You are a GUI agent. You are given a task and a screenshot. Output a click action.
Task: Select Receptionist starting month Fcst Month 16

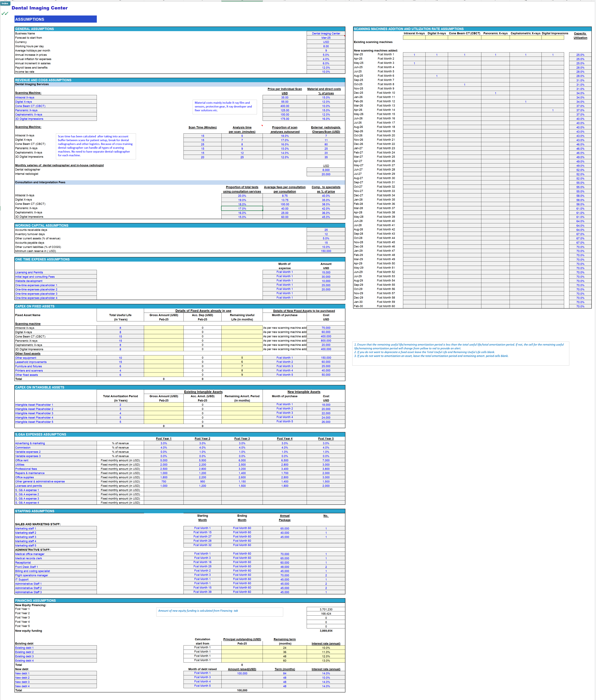(x=202, y=562)
